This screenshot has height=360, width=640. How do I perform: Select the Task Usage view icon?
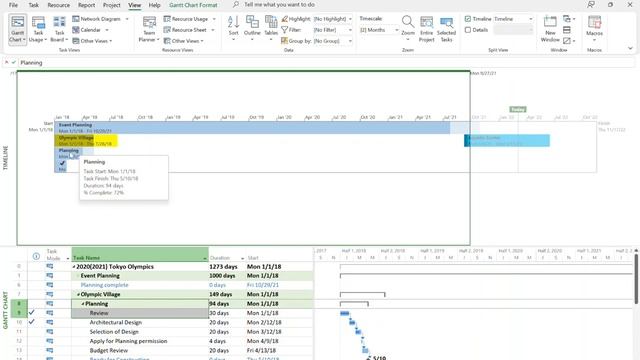click(38, 23)
